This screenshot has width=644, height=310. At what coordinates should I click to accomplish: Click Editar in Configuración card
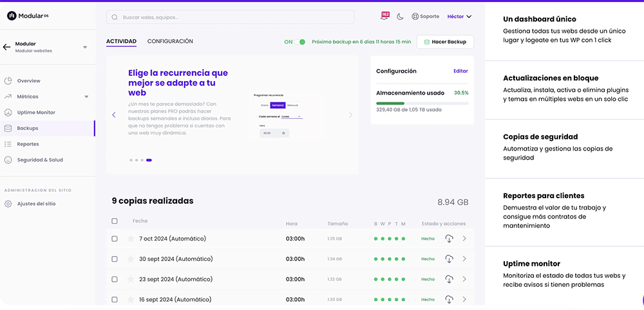point(460,71)
